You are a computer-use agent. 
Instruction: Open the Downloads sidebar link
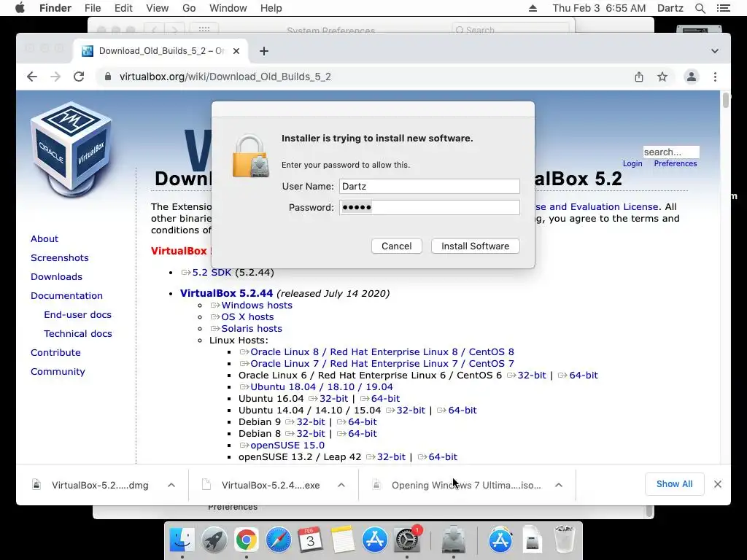[x=56, y=276]
